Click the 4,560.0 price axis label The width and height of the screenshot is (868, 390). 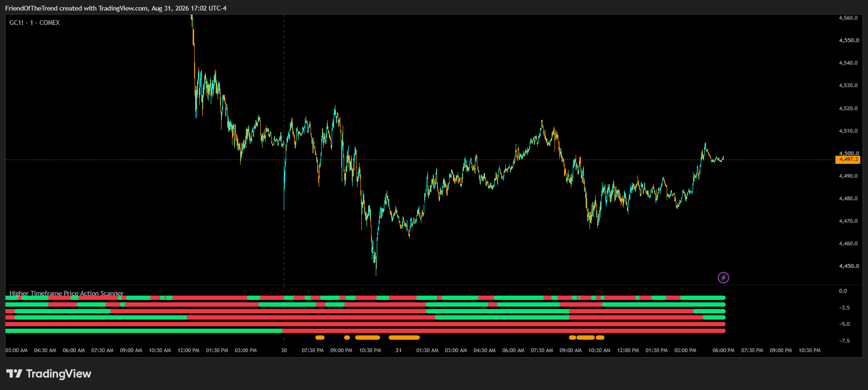[848, 18]
